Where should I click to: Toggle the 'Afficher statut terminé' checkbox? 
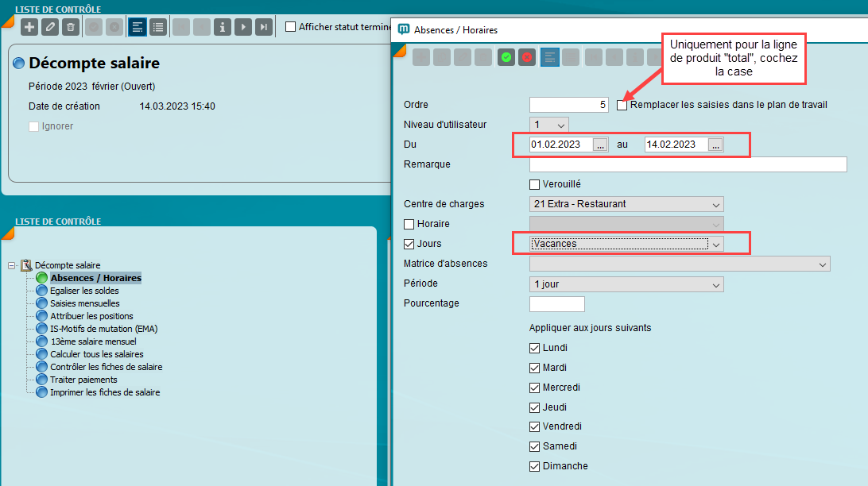pyautogui.click(x=291, y=26)
